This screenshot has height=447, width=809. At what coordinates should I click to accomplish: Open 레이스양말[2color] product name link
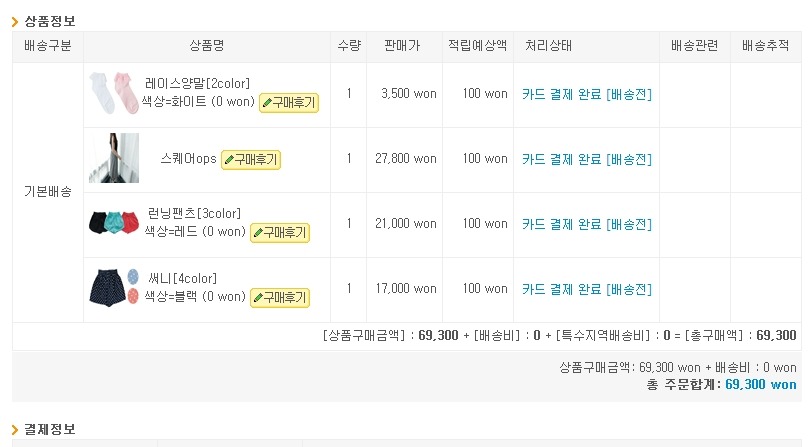pos(197,83)
